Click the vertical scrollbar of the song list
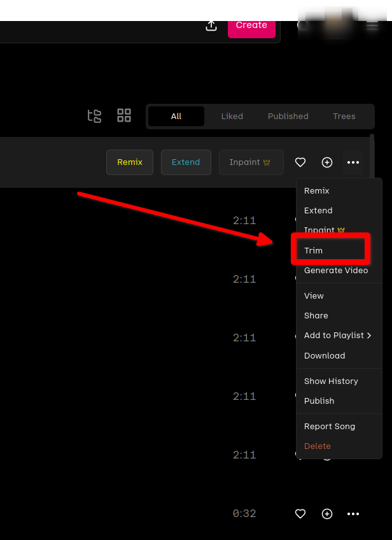Image resolution: width=392 pixels, height=540 pixels. pos(372,155)
